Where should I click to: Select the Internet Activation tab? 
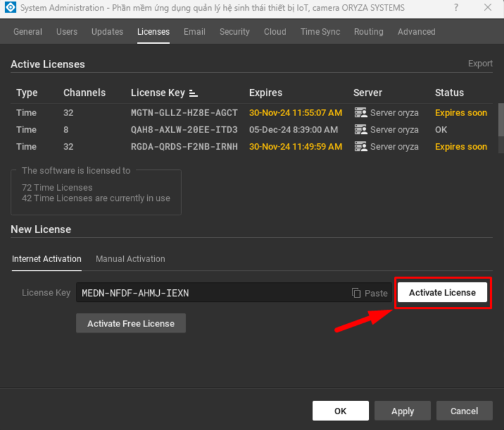(x=47, y=259)
